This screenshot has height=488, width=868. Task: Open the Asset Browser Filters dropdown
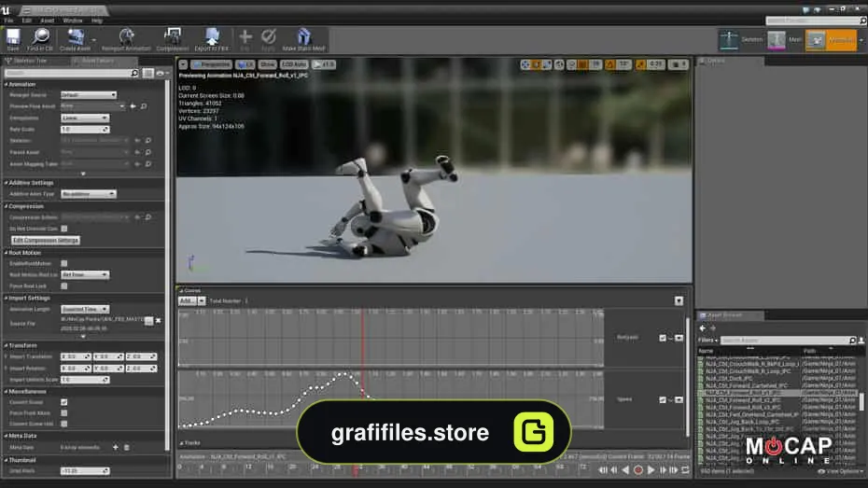(x=707, y=341)
